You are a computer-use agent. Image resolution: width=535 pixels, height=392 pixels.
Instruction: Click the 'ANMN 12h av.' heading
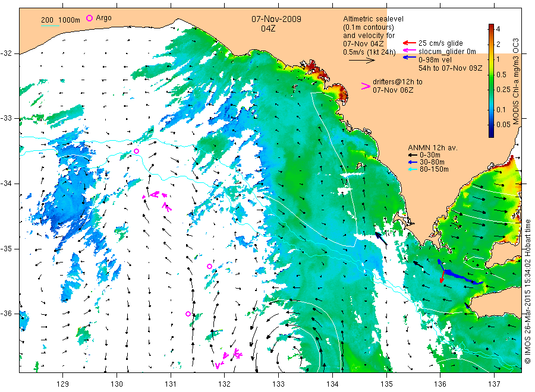point(433,148)
